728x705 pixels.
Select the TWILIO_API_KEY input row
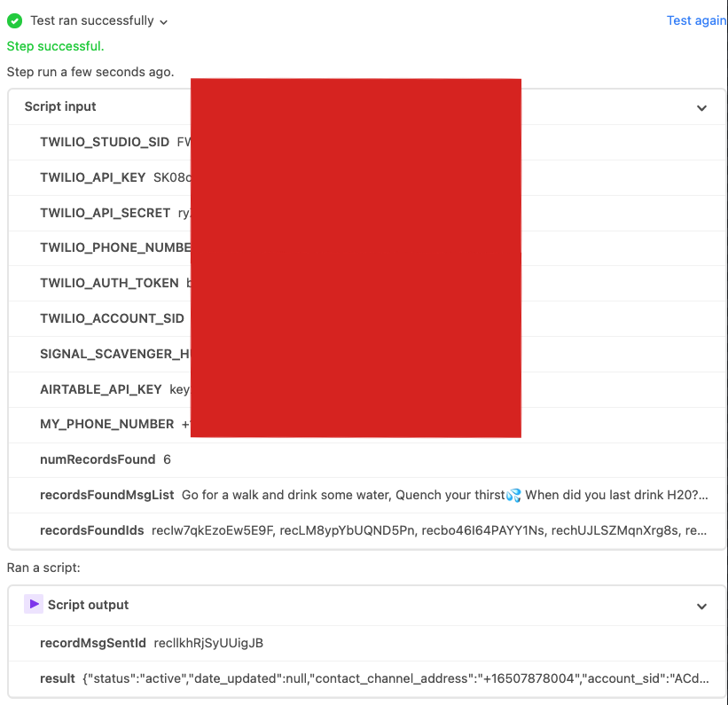point(93,177)
